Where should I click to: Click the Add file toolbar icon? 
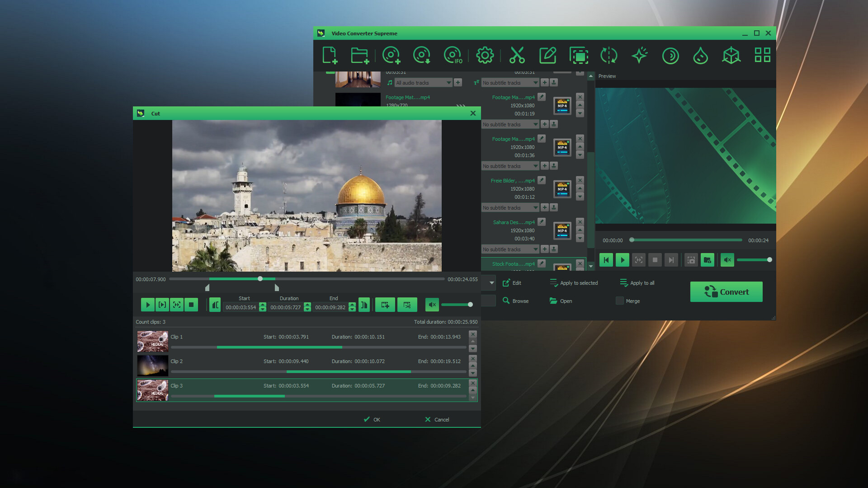(x=330, y=55)
